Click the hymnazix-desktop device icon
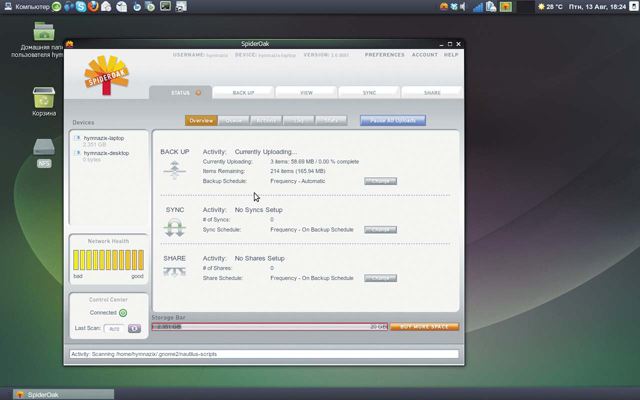 point(77,153)
